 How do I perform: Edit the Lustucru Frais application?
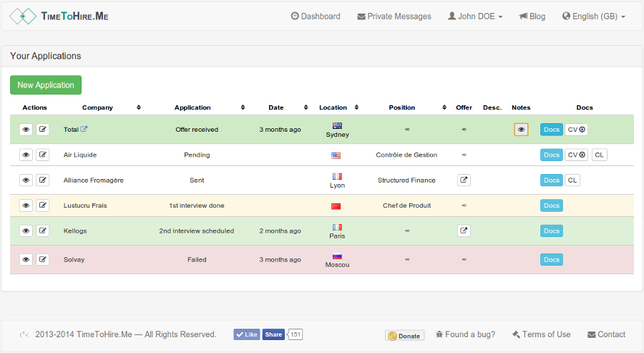coord(43,205)
